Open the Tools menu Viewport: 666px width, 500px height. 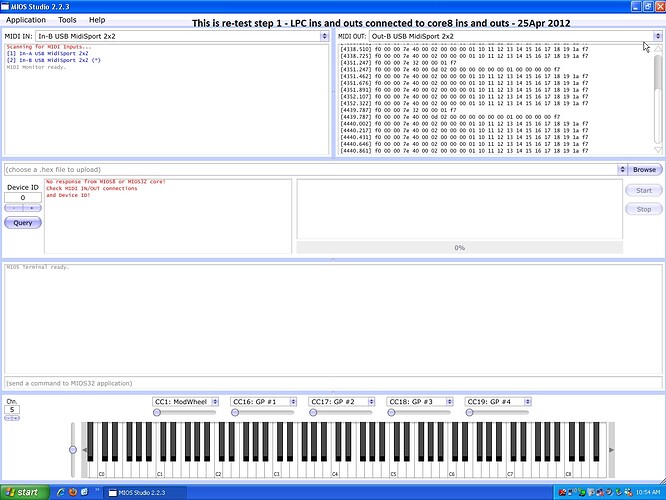coord(67,20)
